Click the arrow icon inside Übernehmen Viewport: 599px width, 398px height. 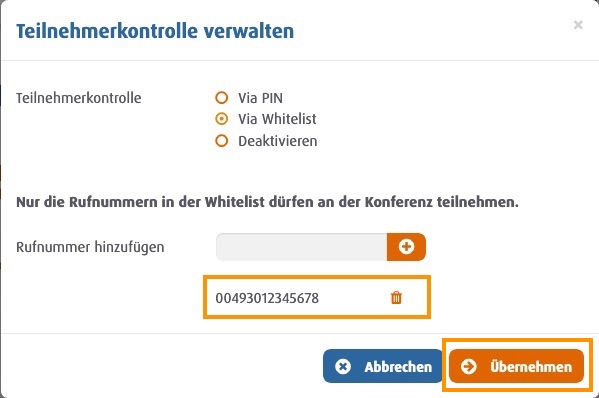tap(468, 366)
